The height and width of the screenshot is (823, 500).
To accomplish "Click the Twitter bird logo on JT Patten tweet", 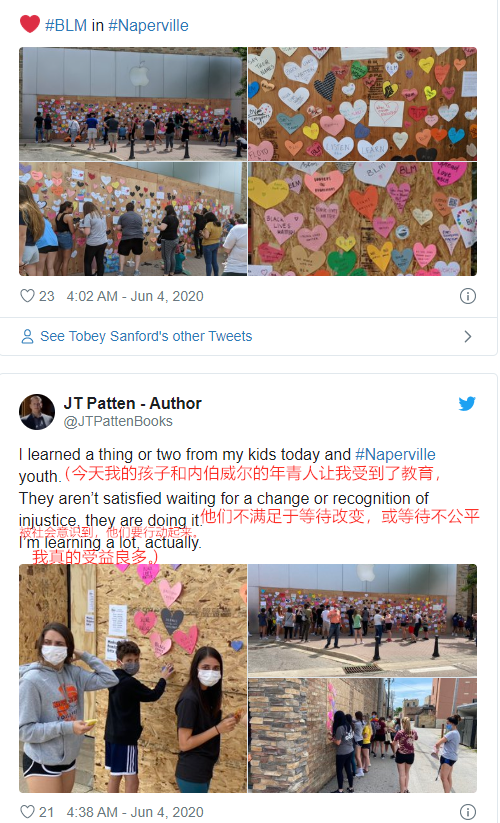I will [x=466, y=403].
